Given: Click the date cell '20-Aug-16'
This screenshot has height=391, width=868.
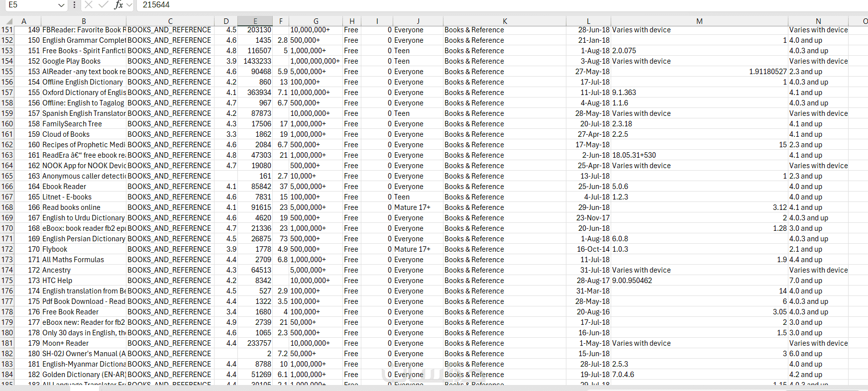Looking at the screenshot, I should pyautogui.click(x=588, y=312).
